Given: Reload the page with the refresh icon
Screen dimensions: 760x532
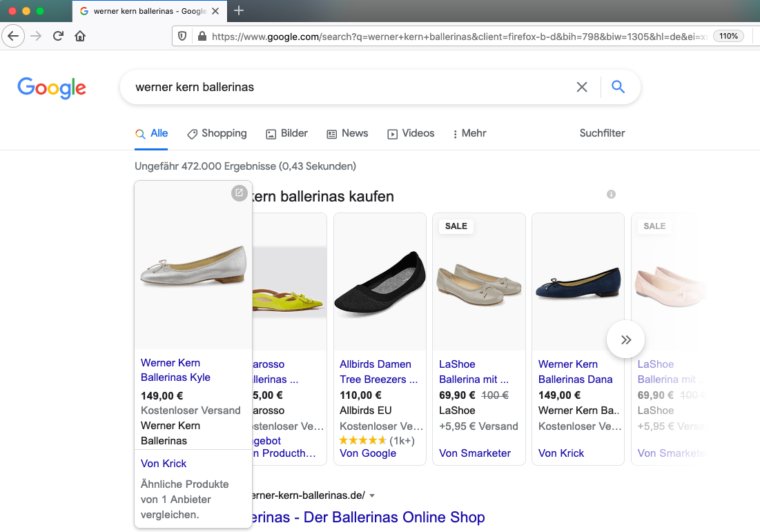Looking at the screenshot, I should (x=58, y=36).
